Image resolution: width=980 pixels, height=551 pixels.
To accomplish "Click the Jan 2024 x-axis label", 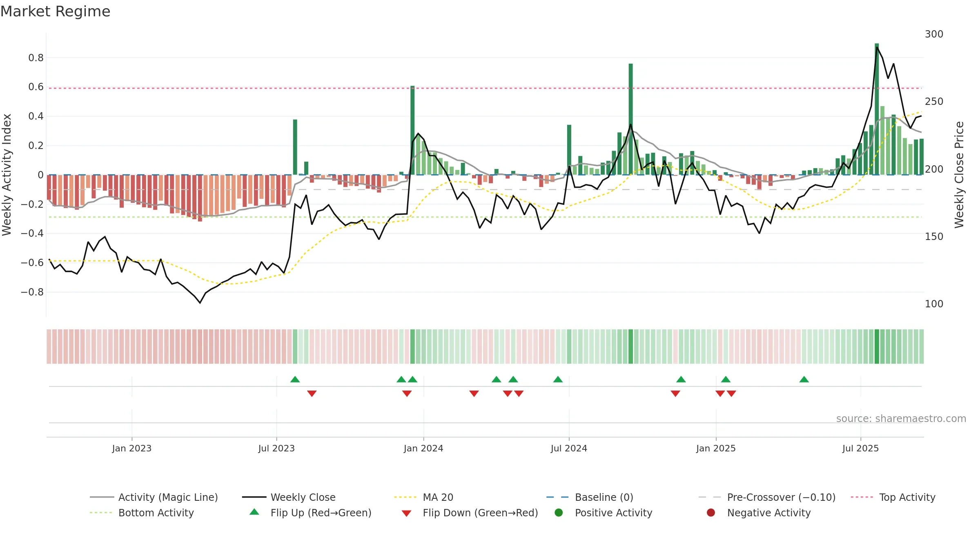I will (423, 448).
